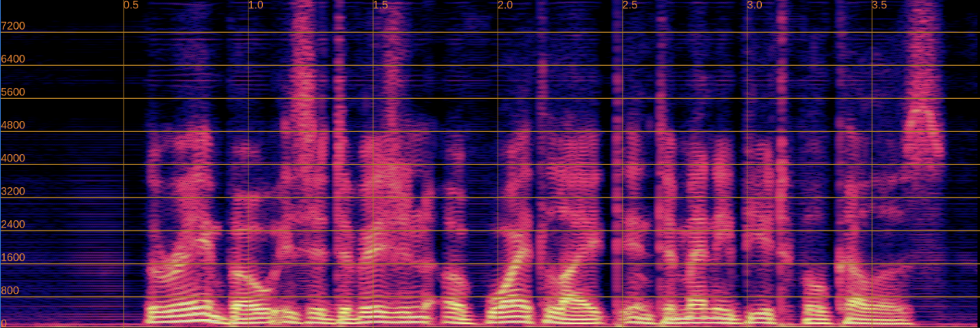Click the 0.5 second time marker label

point(131,6)
